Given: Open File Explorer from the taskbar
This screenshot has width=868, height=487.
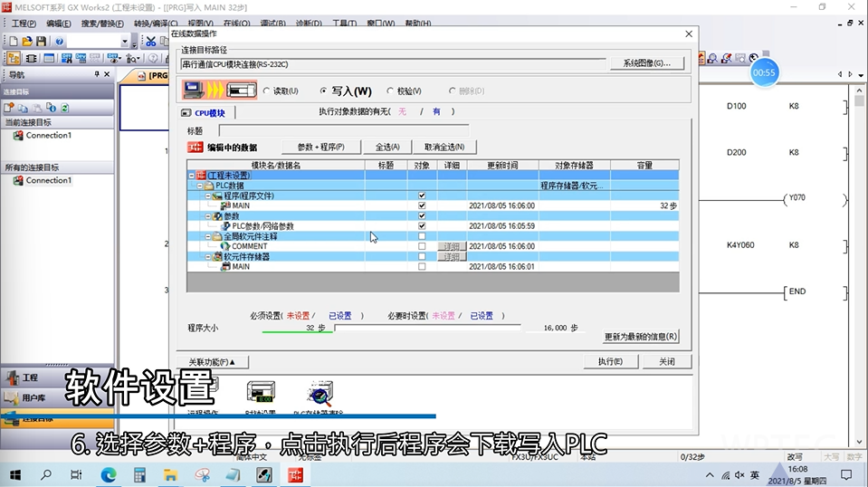Looking at the screenshot, I should point(170,475).
